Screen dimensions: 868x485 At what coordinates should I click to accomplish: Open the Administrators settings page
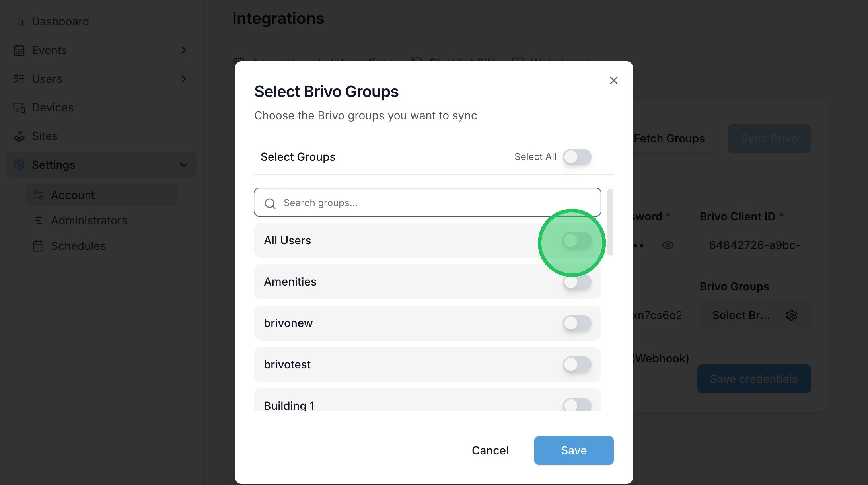click(89, 220)
